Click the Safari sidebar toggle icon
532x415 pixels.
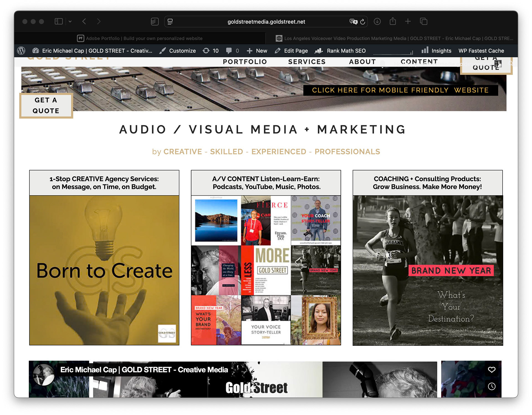[x=58, y=21]
